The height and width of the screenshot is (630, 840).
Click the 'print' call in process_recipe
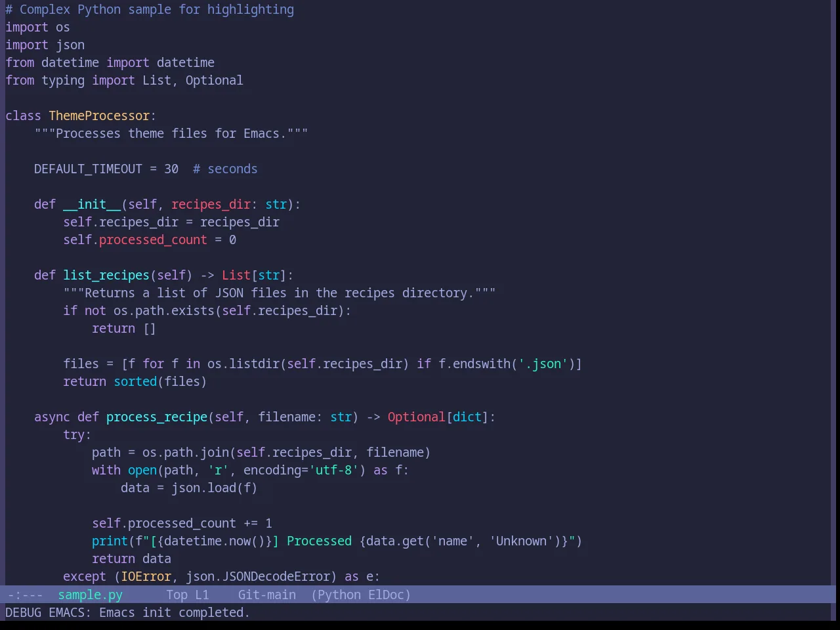pos(110,541)
